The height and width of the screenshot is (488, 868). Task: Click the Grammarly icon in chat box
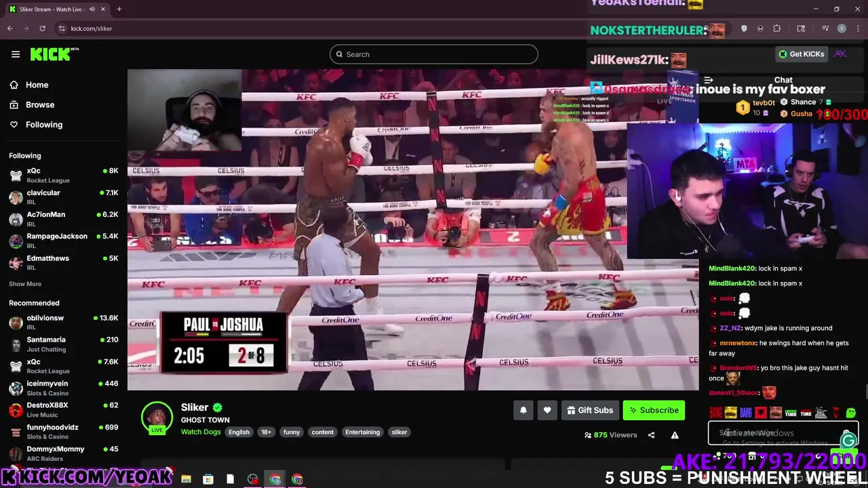coord(848,441)
